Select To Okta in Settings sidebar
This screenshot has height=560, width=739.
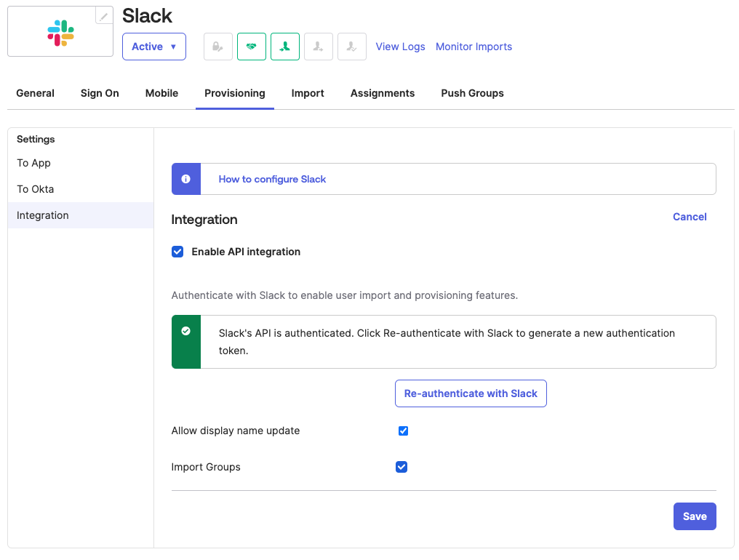pos(36,189)
